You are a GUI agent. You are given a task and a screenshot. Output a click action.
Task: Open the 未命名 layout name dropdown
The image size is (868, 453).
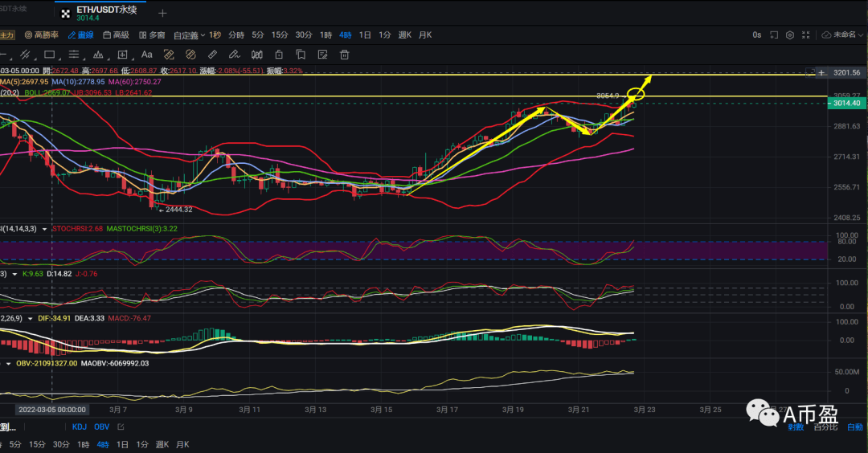[848, 35]
